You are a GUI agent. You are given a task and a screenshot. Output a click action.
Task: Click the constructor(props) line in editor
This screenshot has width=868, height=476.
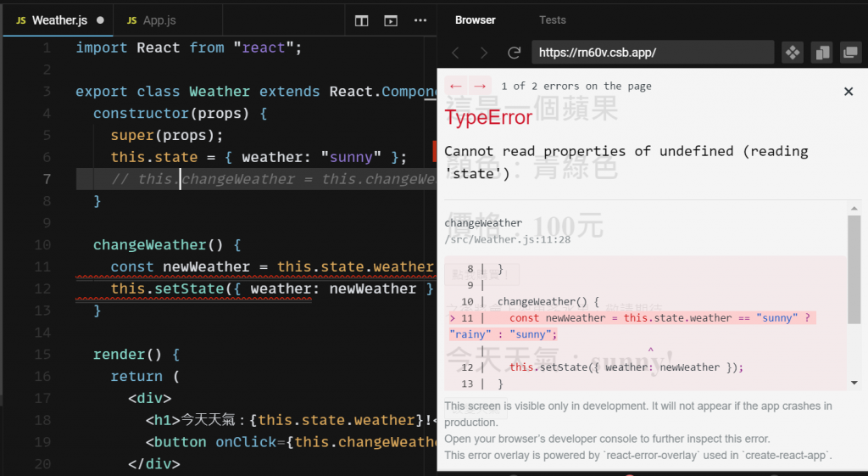pyautogui.click(x=180, y=113)
